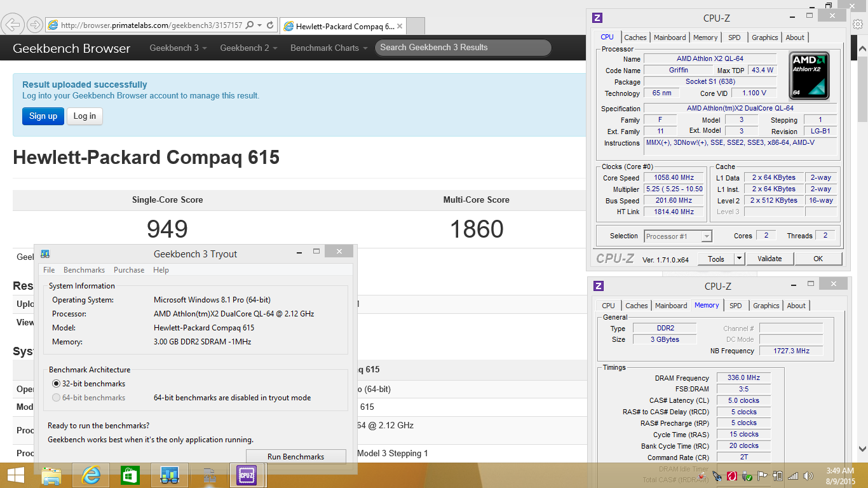Select 64-bit benchmarks radio button
The image size is (868, 488).
[57, 398]
